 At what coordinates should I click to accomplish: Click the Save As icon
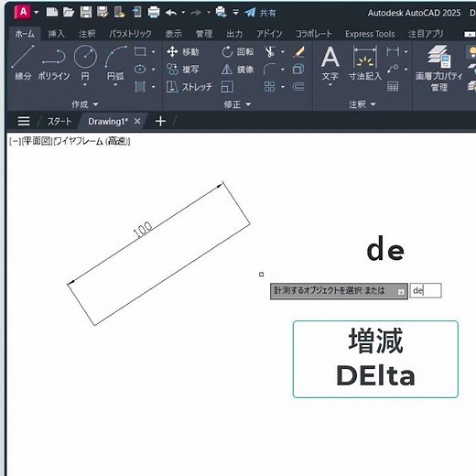[103, 12]
